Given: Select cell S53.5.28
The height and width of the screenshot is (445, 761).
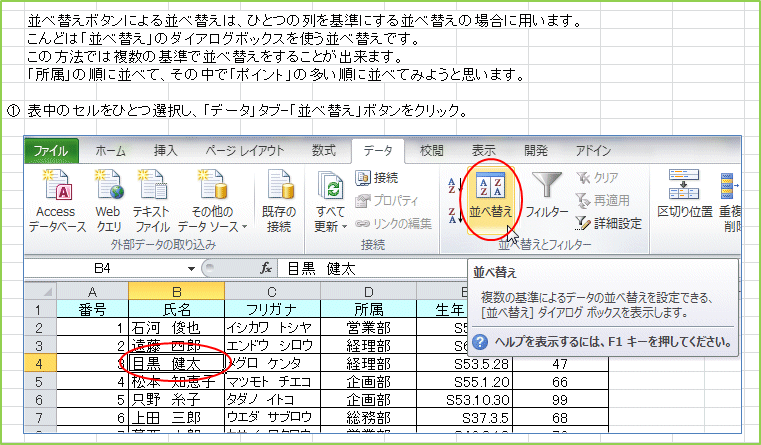Looking at the screenshot, I should tap(464, 363).
